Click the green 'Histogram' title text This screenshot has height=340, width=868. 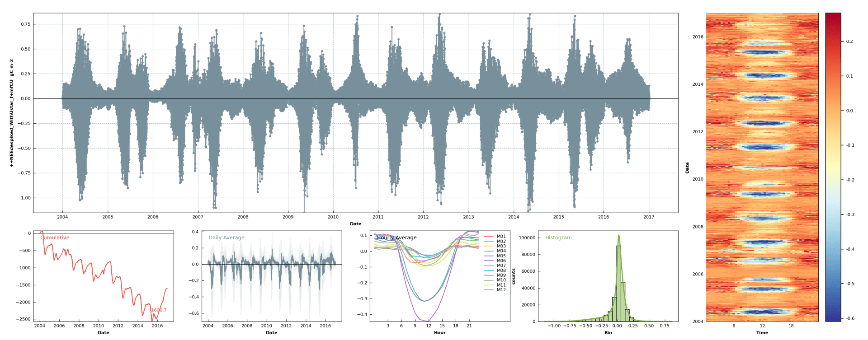pos(558,238)
